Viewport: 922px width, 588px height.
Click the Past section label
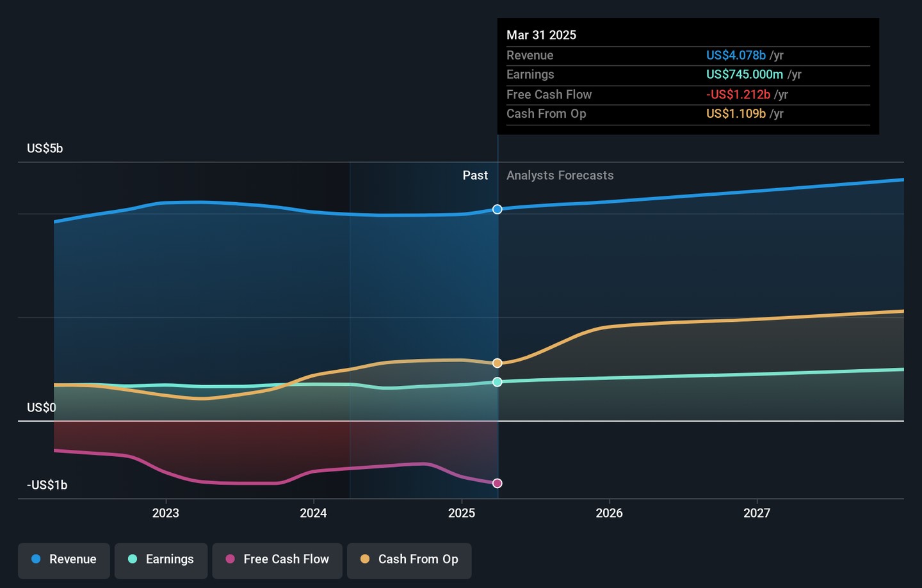(x=475, y=175)
